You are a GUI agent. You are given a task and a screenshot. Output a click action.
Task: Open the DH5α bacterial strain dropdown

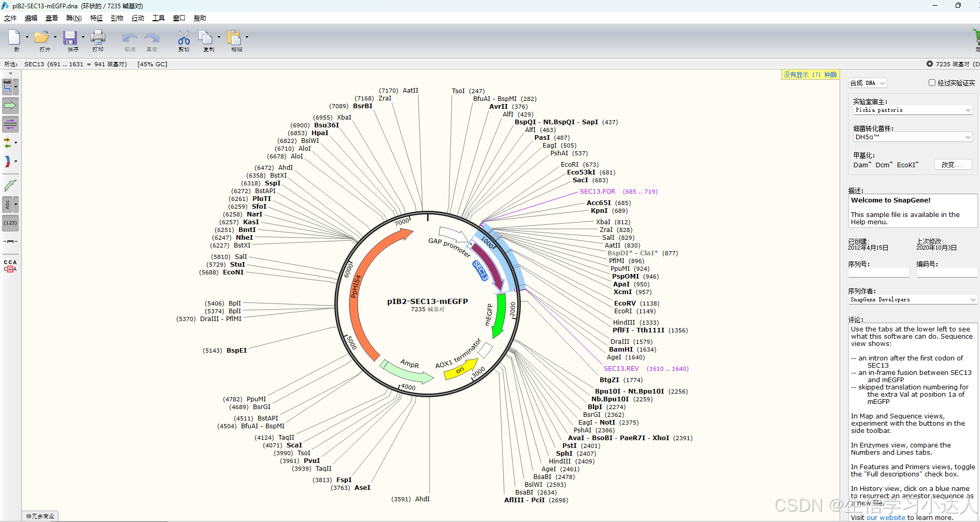913,137
